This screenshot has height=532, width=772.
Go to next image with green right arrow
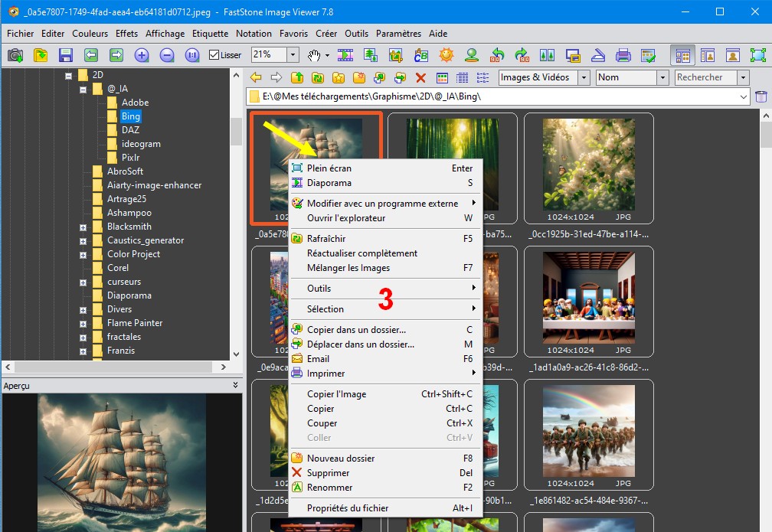click(116, 54)
